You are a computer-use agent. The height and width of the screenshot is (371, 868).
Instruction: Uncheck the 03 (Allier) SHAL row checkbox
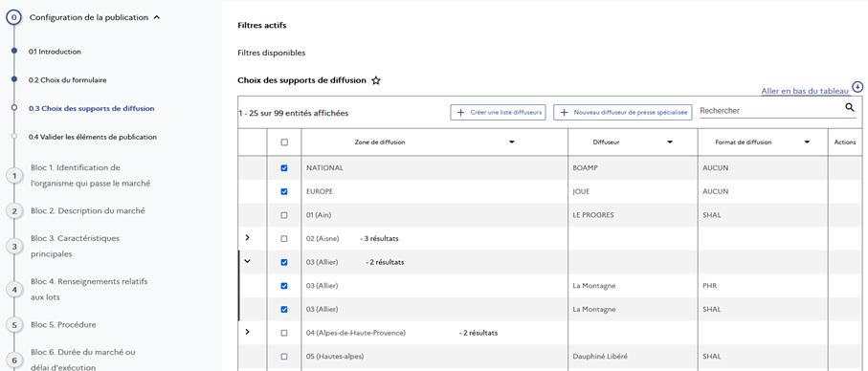284,310
